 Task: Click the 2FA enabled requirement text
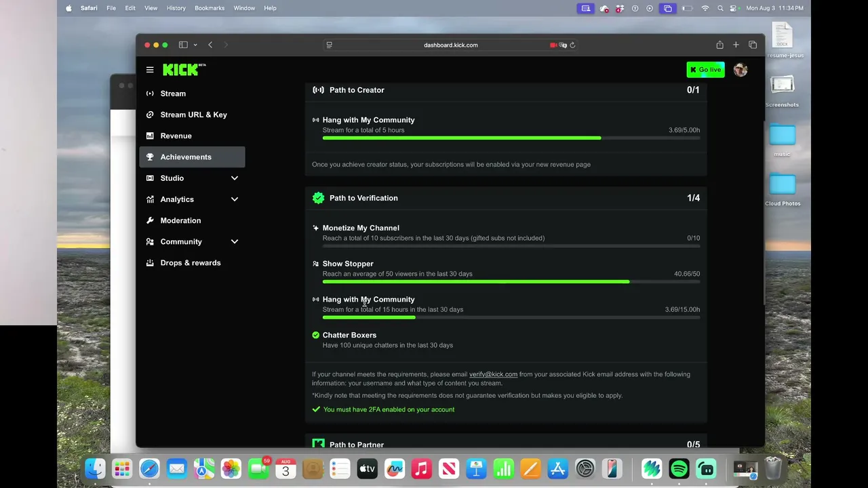click(x=389, y=409)
